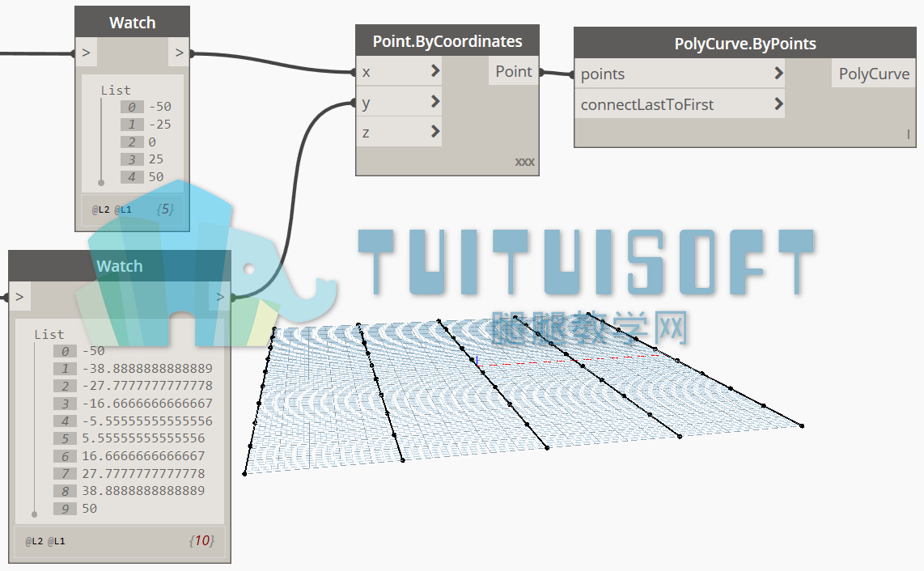Image resolution: width=924 pixels, height=571 pixels.
Task: Click the 50 value at index 4
Action: click(x=155, y=177)
